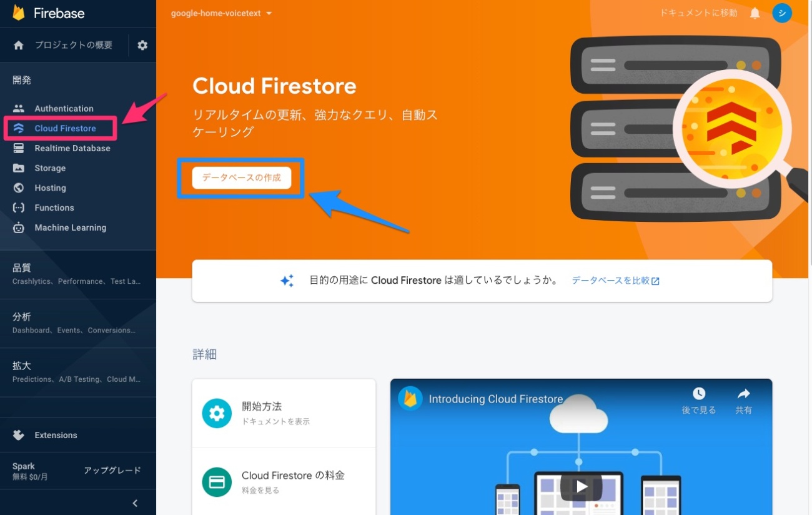
Task: Click the Cloud Firestore の料金 card icon
Action: click(217, 482)
